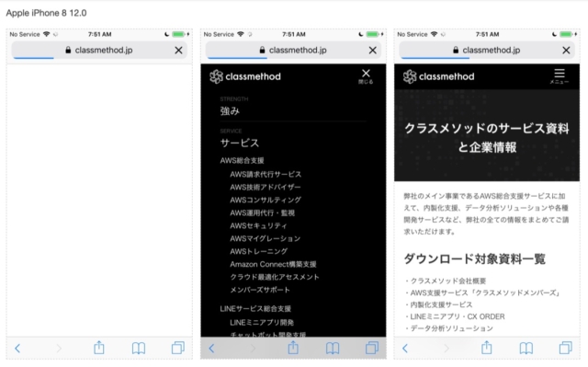Tap the lock icon in the first phone address bar
This screenshot has height=367, width=588.
click(x=68, y=50)
